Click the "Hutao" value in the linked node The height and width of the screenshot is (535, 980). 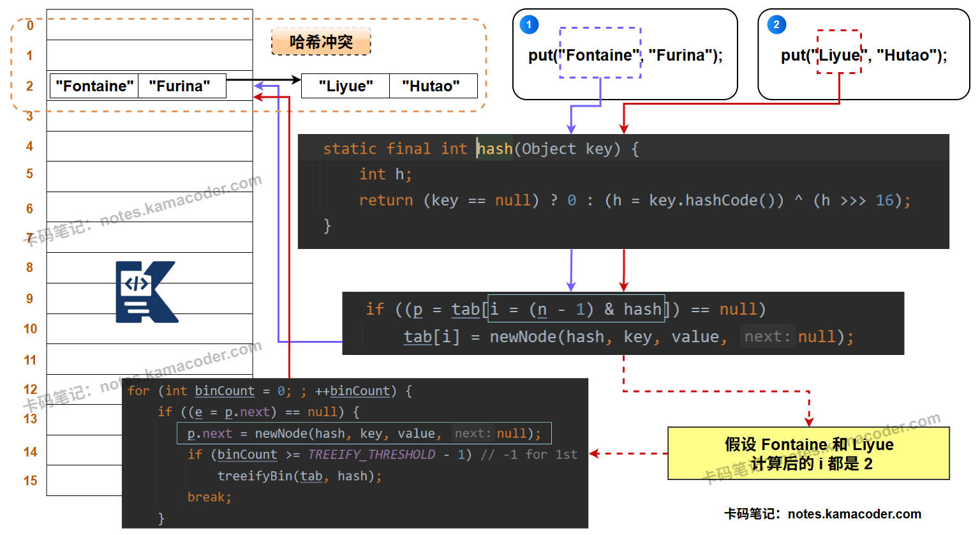pyautogui.click(x=431, y=86)
